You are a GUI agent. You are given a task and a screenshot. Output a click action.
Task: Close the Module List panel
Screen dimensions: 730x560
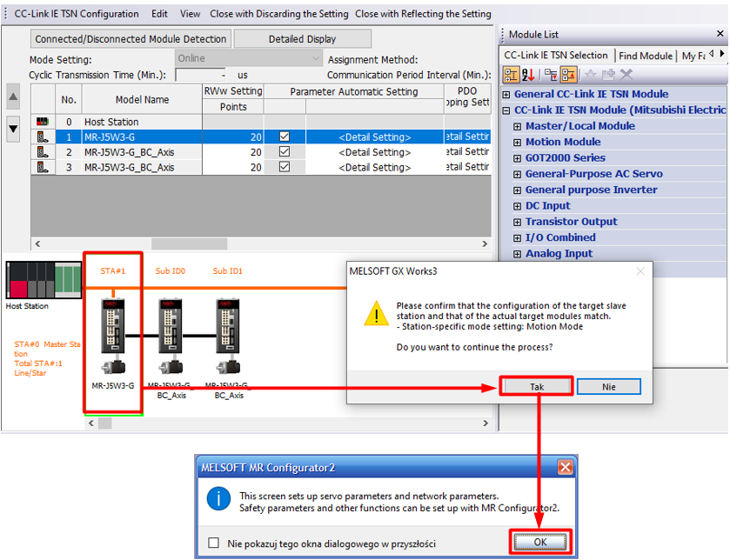click(720, 34)
